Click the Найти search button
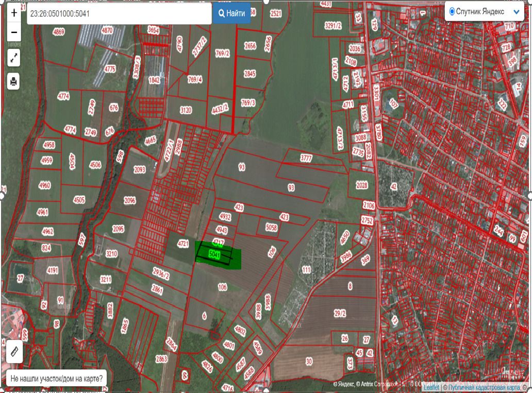This screenshot has width=532, height=393. [232, 13]
